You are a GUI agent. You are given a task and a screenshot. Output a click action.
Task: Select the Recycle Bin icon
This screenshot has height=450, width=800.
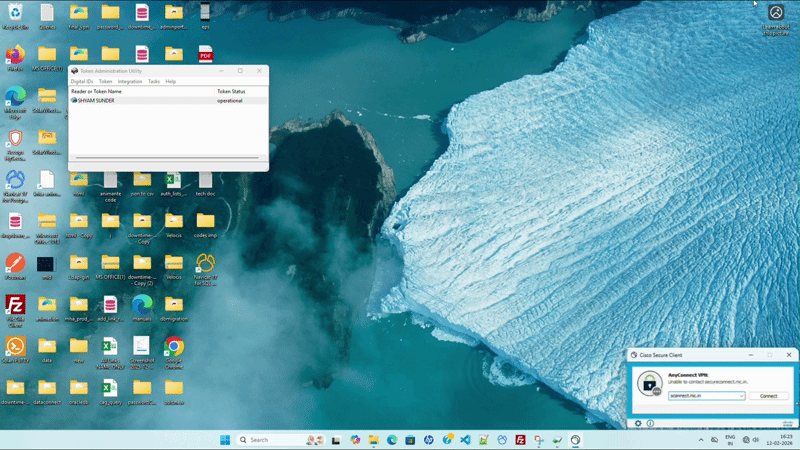pos(15,13)
